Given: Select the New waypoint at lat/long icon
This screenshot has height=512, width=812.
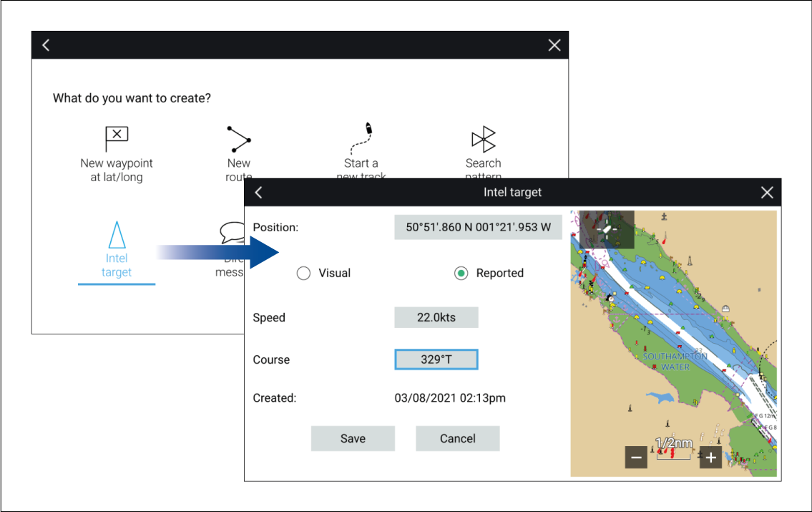Looking at the screenshot, I should click(117, 139).
